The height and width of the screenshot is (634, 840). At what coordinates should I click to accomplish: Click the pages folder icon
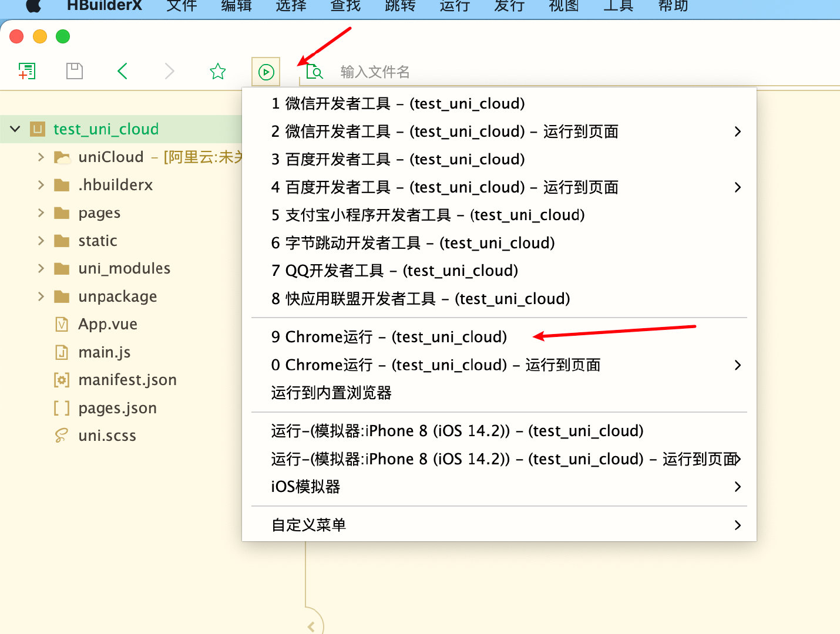tap(62, 213)
